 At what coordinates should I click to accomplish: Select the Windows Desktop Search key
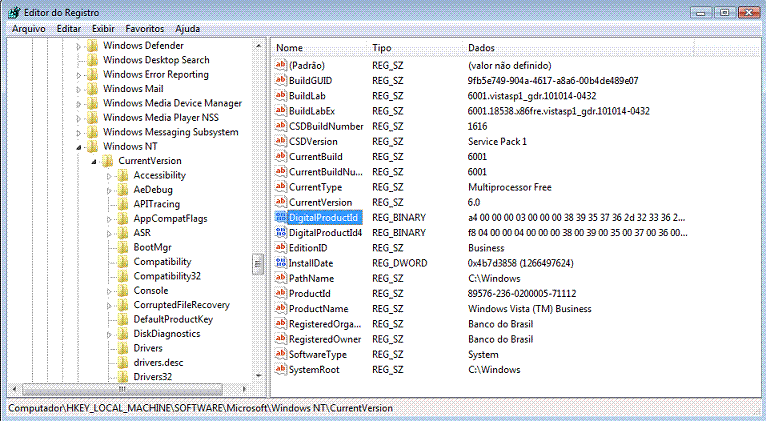156,60
